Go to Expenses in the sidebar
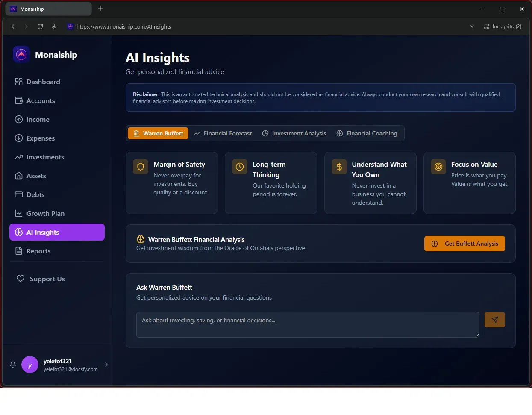 pos(57,138)
